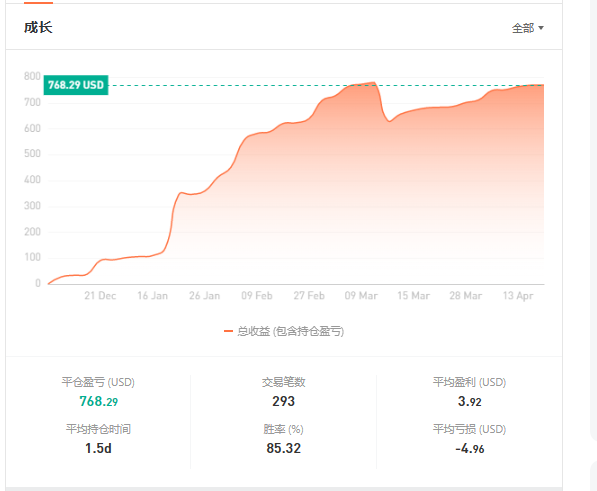The image size is (597, 491).
Task: Select the 胜率 value 85.32
Action: (x=283, y=448)
